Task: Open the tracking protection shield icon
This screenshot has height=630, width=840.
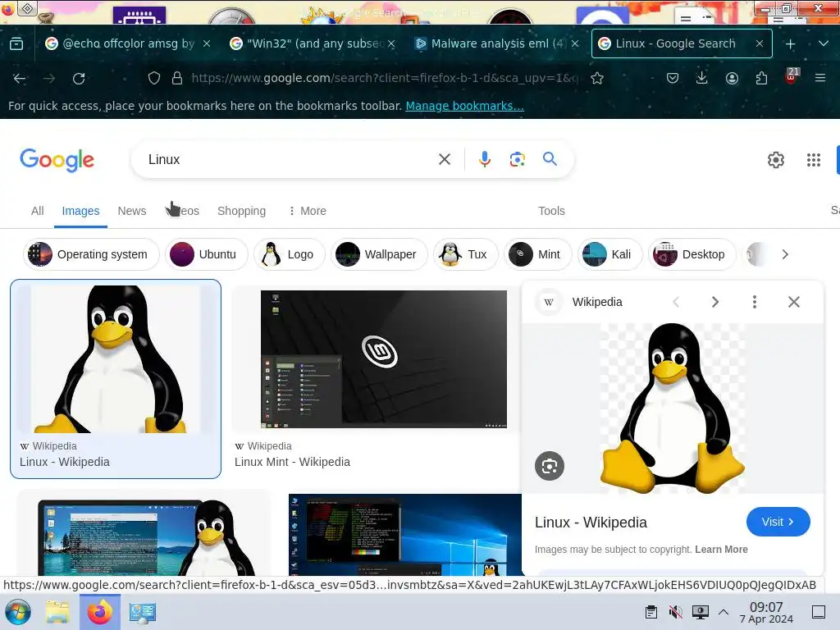Action: tap(154, 78)
